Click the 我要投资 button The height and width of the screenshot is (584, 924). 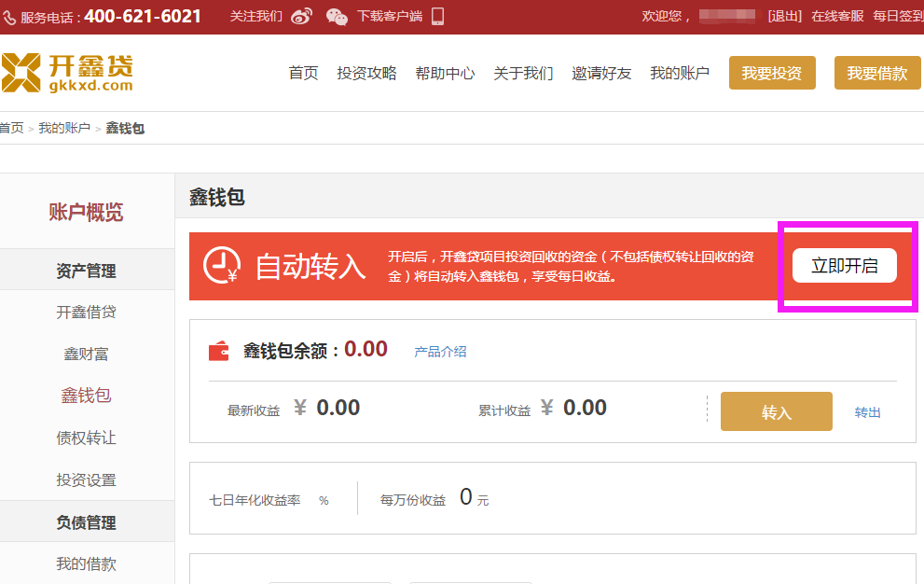pos(772,73)
